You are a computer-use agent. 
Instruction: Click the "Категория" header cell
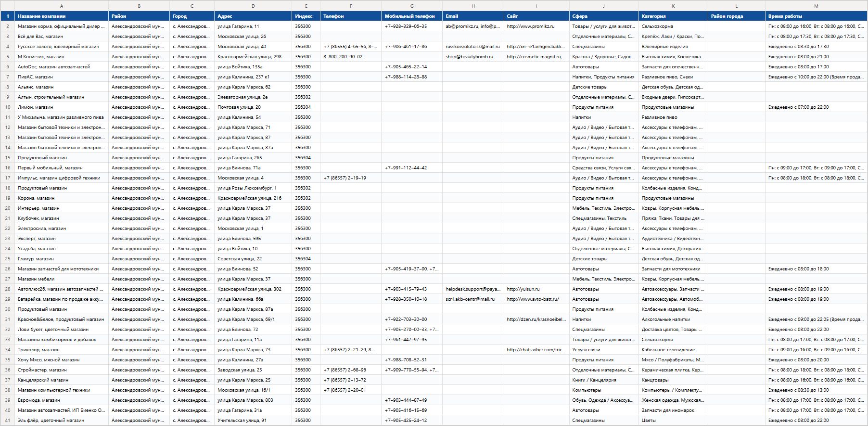point(673,16)
